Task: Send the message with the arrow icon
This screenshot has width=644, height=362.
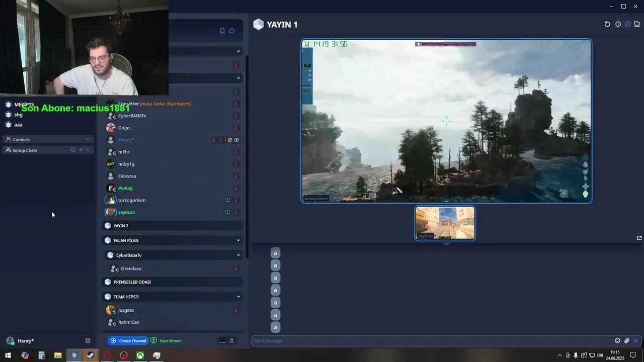Action: point(636,340)
